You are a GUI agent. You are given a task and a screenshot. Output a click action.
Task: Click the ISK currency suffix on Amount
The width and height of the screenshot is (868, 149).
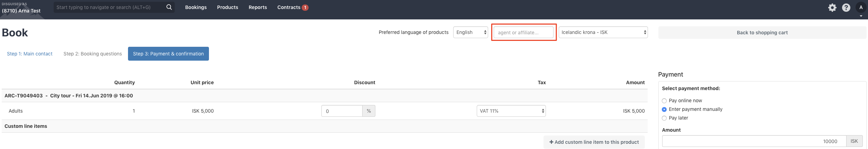click(854, 141)
